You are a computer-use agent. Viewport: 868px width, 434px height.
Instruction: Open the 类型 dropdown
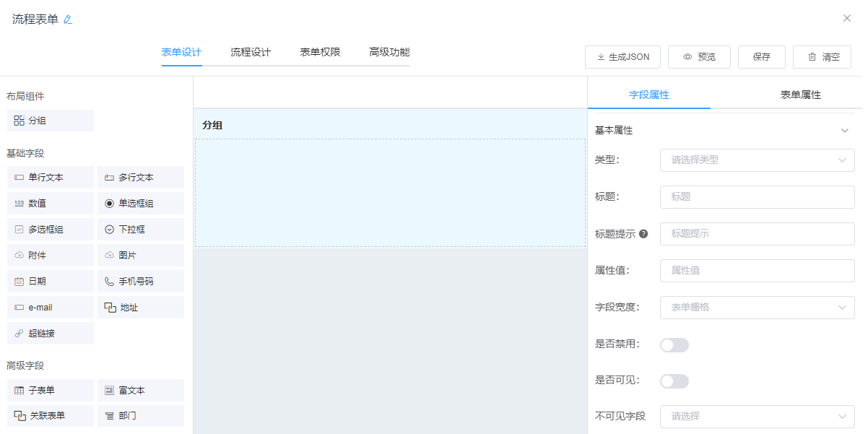click(758, 160)
